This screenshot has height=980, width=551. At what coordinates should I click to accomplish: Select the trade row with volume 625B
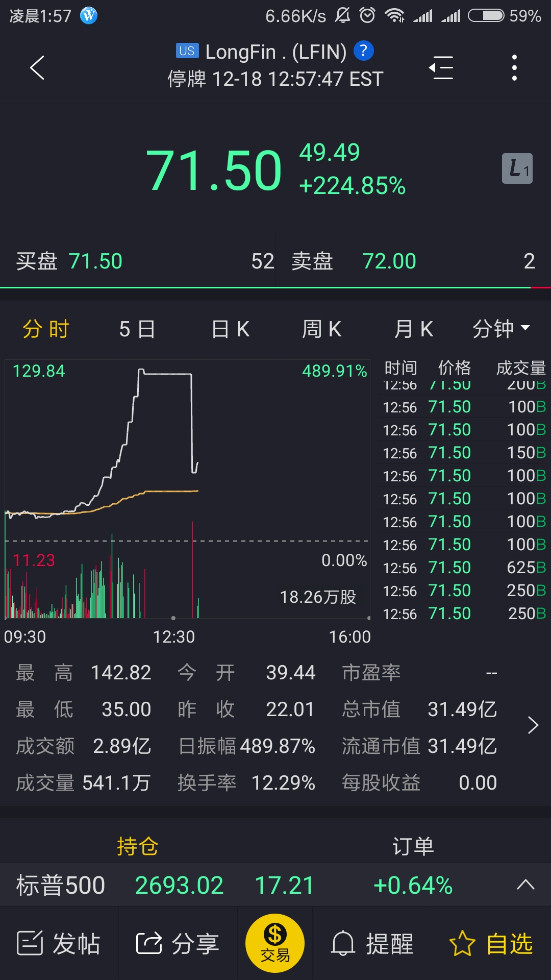[463, 567]
